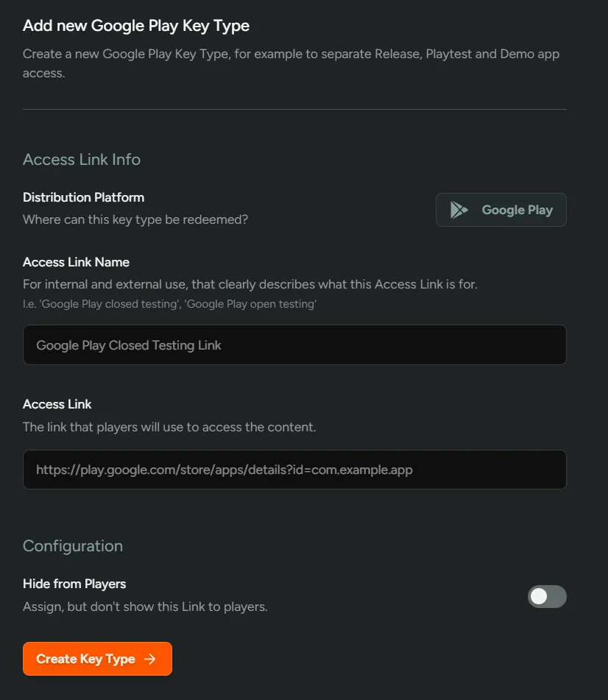This screenshot has height=700, width=608.
Task: Click the Google Play triangle logo icon
Action: click(459, 210)
